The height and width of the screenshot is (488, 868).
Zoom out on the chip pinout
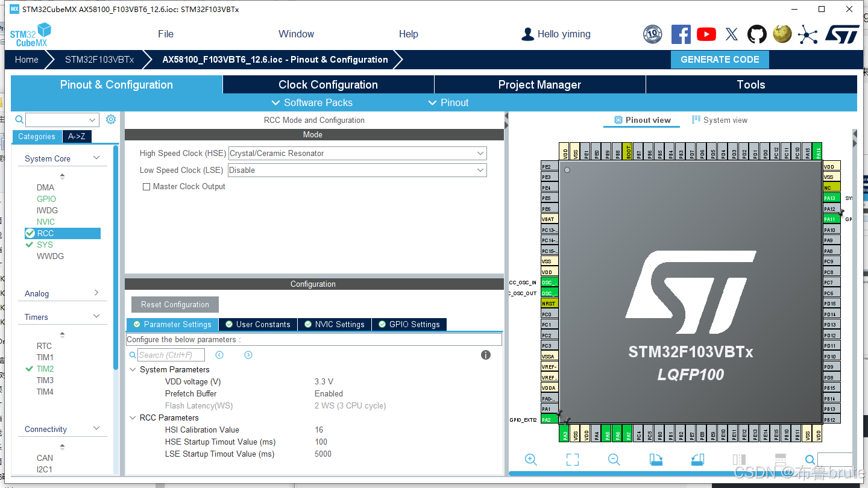pyautogui.click(x=614, y=460)
